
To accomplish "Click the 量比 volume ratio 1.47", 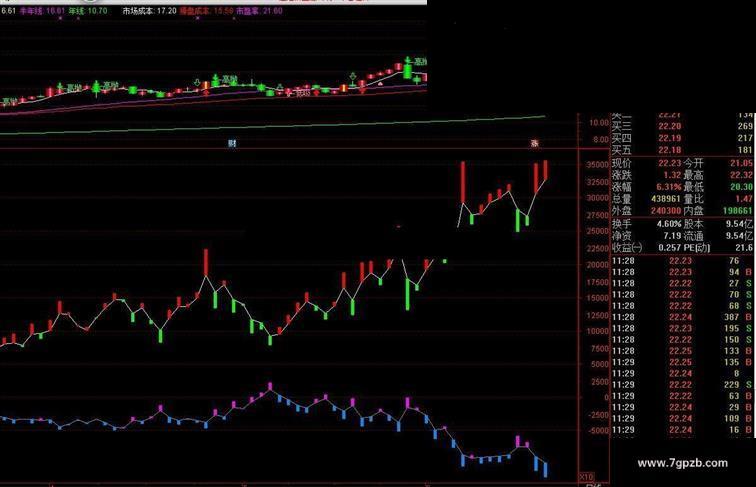I will (744, 199).
